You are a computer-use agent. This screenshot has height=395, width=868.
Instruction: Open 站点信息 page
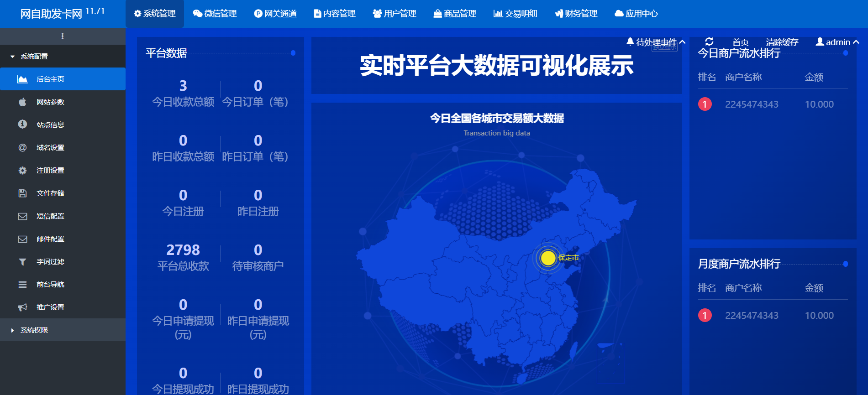63,125
